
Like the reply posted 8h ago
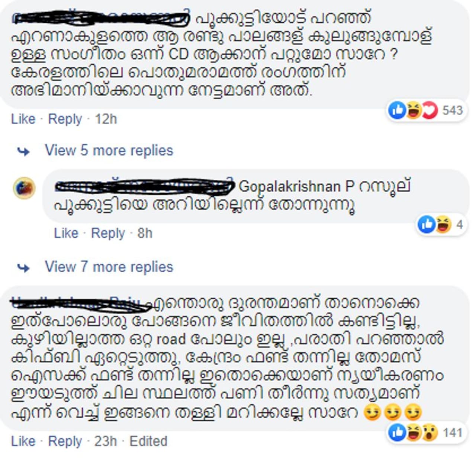(66, 233)
